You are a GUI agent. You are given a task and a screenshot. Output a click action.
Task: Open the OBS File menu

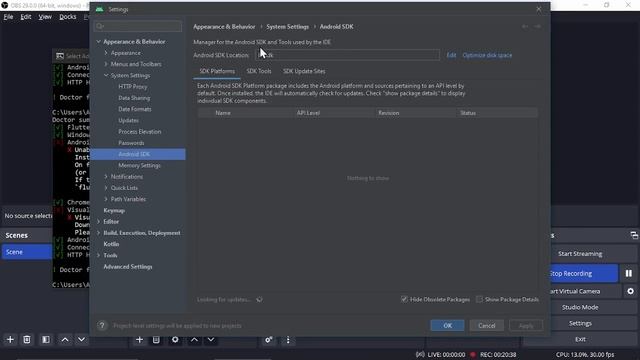8,17
